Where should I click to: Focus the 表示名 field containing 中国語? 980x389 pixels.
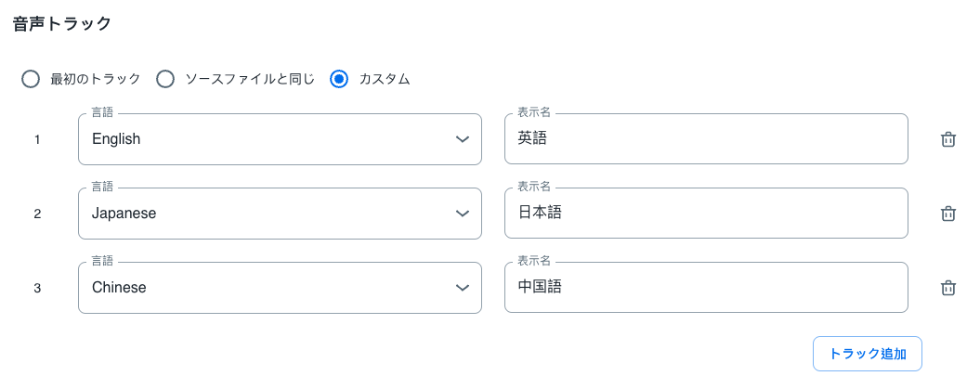(706, 288)
